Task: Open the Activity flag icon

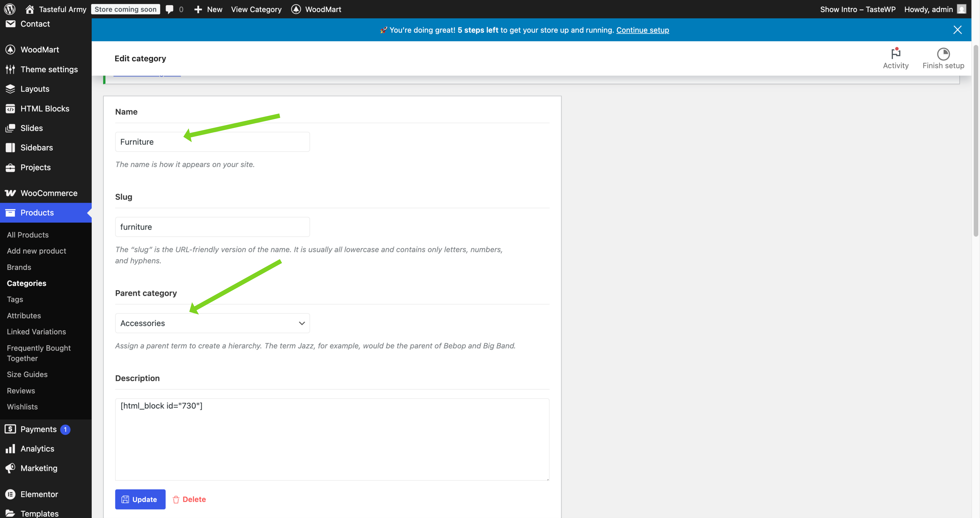Action: tap(896, 53)
